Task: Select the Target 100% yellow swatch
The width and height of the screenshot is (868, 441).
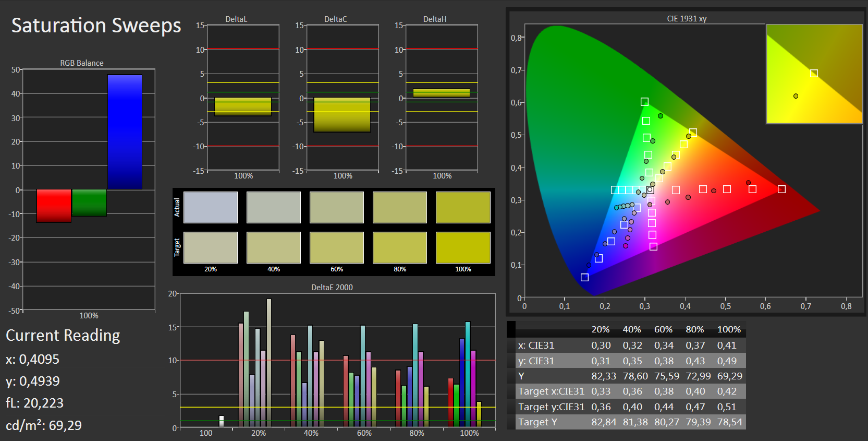Action: coord(463,247)
